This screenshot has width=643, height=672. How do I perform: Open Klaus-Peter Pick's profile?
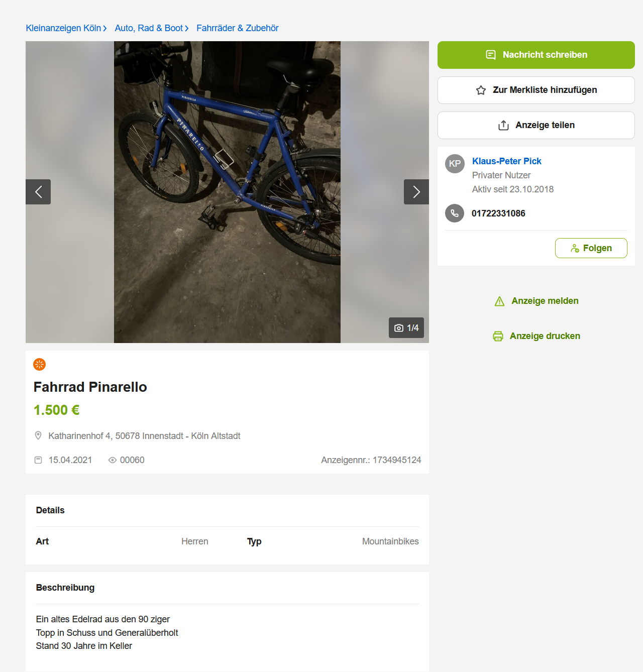pos(506,161)
